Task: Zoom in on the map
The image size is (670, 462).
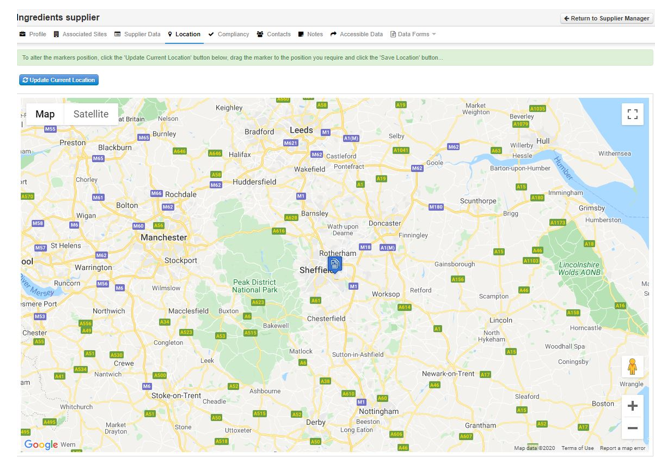Action: pyautogui.click(x=632, y=406)
